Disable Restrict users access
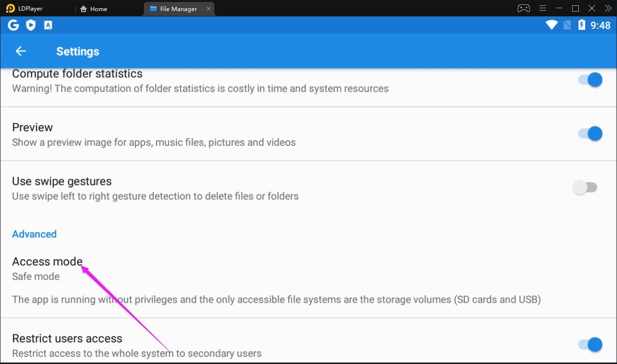The height and width of the screenshot is (364, 617). 590,345
